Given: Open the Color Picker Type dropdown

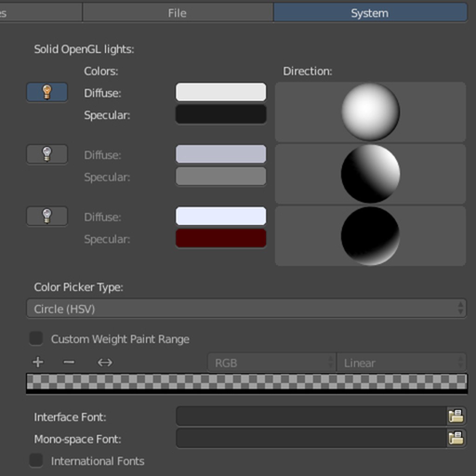Looking at the screenshot, I should tap(246, 308).
